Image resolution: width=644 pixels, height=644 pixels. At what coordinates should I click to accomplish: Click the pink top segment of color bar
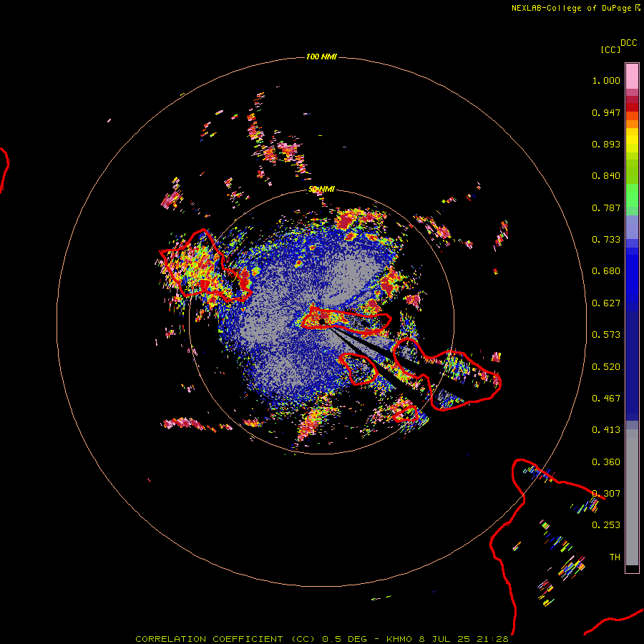(632, 76)
